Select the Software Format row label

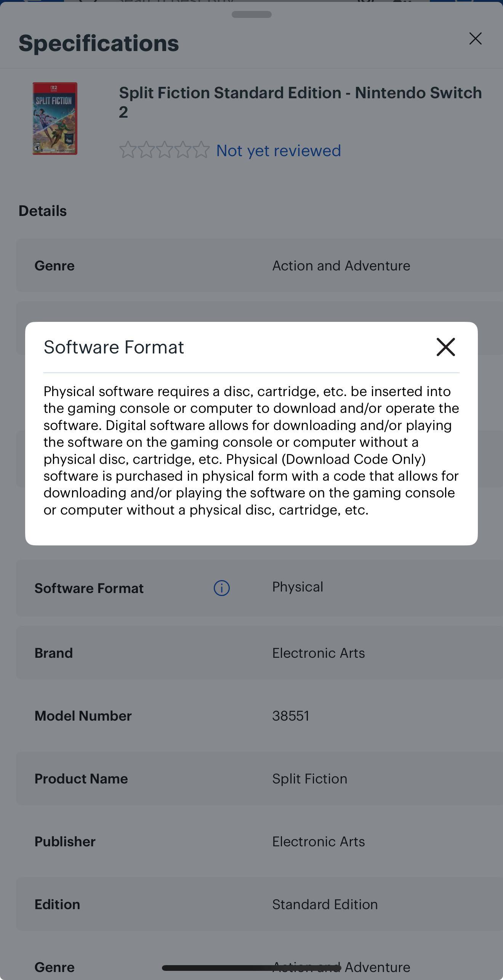click(89, 588)
